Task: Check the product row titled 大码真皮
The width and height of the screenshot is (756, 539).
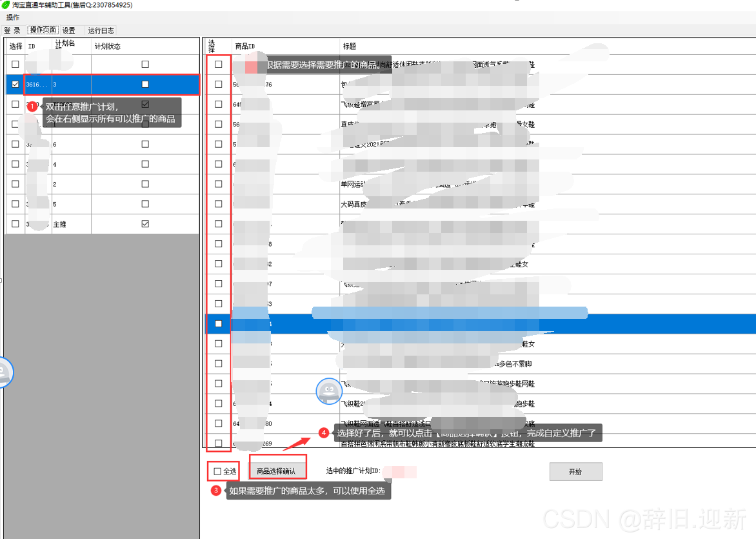Action: coord(219,204)
